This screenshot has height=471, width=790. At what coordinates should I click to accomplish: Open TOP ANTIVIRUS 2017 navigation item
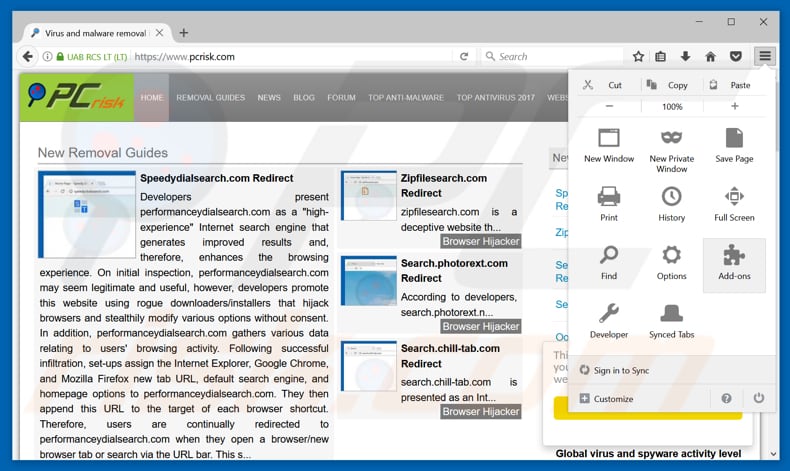tap(496, 97)
